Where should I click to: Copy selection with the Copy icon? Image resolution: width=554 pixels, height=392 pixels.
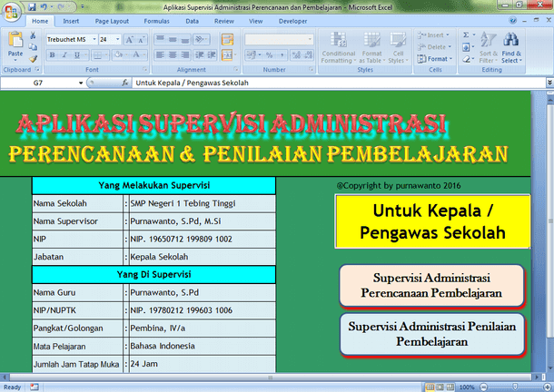point(33,47)
